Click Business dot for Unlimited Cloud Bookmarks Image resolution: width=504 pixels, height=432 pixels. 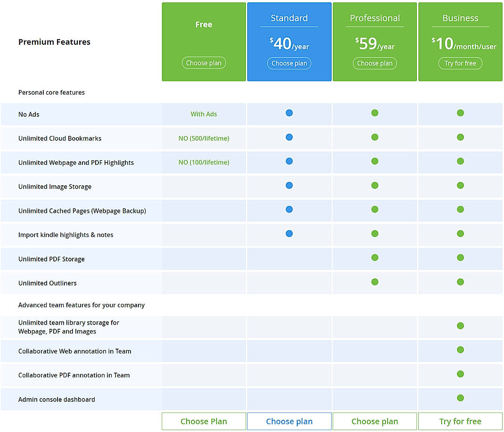[x=460, y=137]
